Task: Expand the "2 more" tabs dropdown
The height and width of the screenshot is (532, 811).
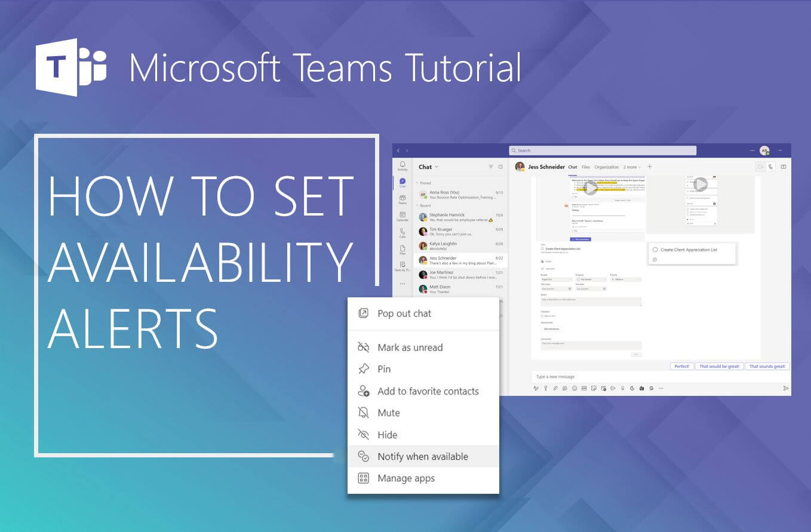Action: (632, 167)
